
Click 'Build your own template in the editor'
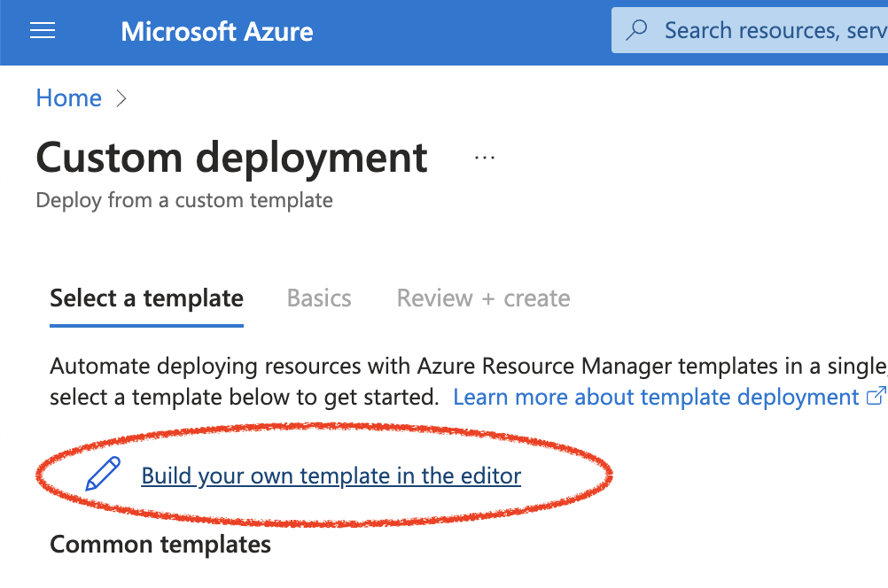coord(331,476)
